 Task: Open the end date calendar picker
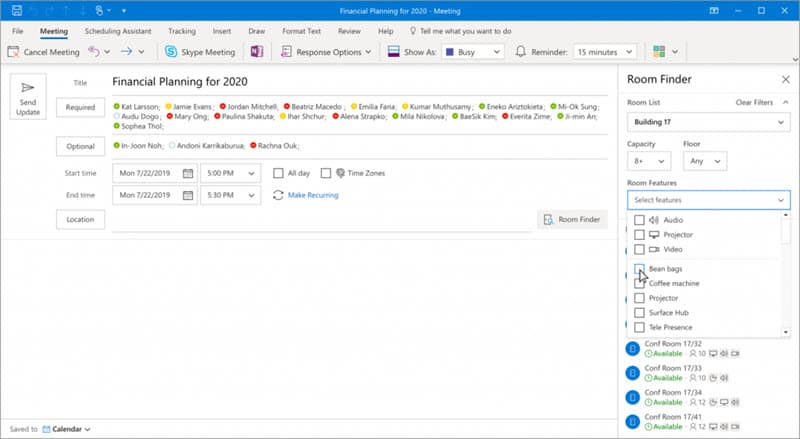click(188, 195)
